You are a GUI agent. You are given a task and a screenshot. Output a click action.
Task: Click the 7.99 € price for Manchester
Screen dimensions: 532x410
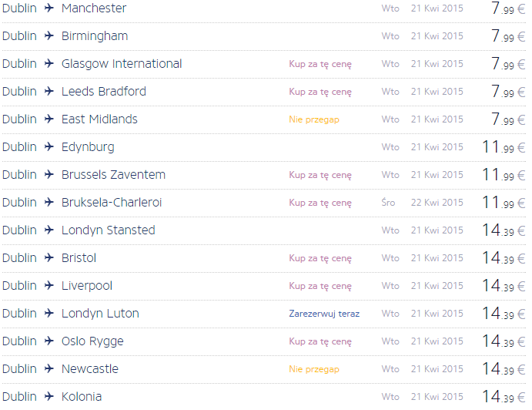[x=508, y=8]
